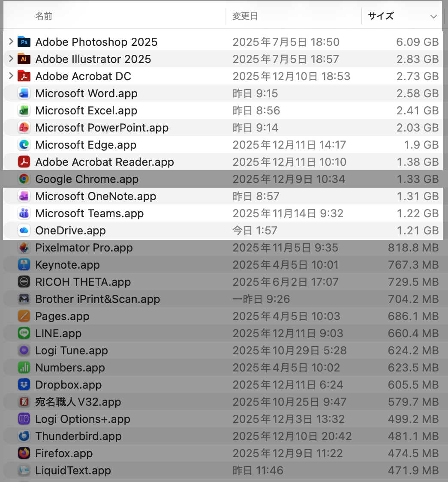Click the Firefox.app file name
The height and width of the screenshot is (482, 448).
(x=64, y=453)
